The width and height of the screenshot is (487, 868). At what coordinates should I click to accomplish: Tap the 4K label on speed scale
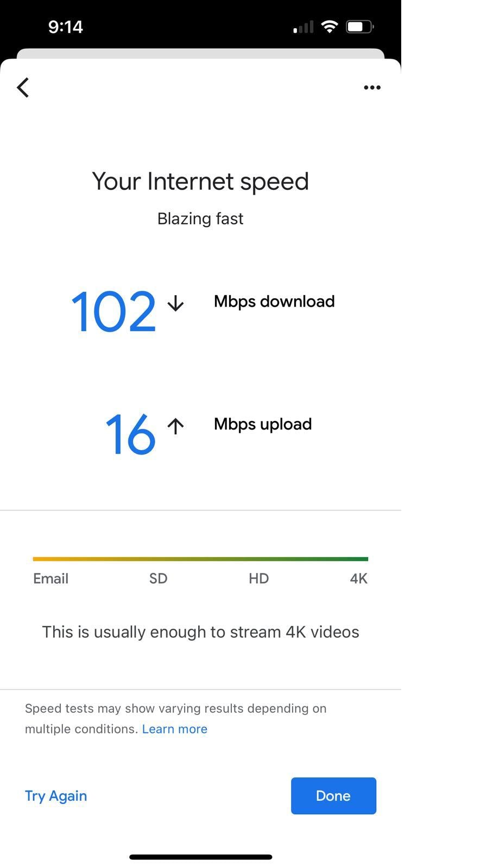pos(359,579)
